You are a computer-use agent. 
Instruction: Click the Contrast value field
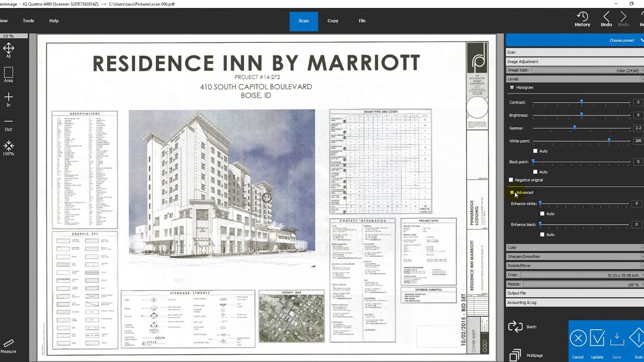pos(638,102)
